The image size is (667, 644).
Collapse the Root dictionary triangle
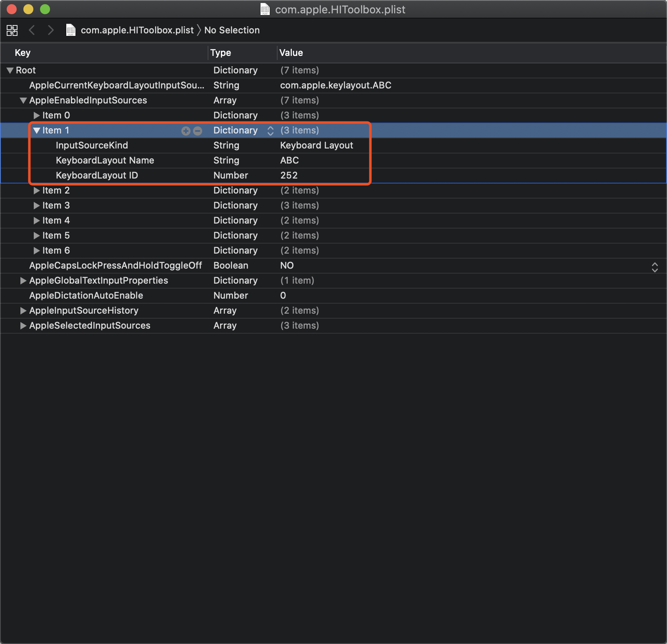click(x=10, y=70)
